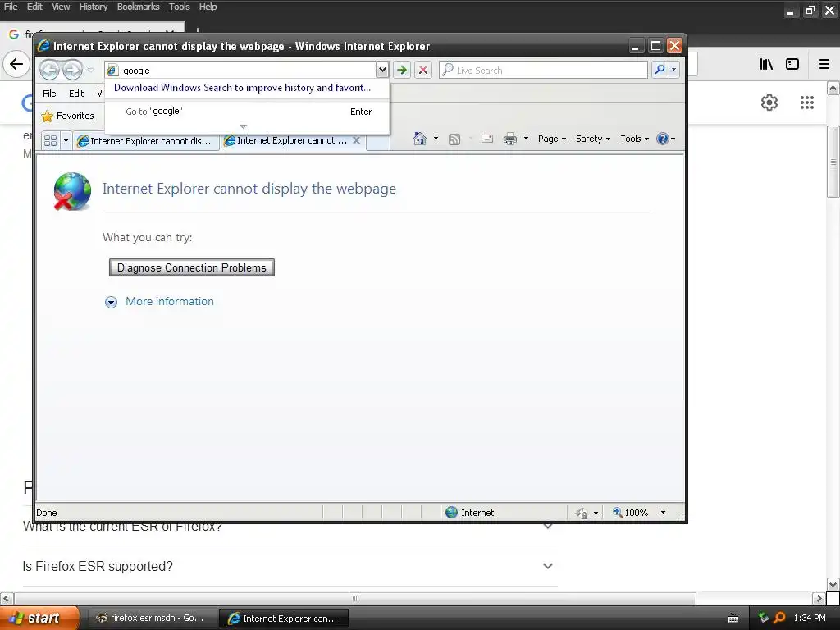Image resolution: width=840 pixels, height=630 pixels.
Task: Open search provider options dropdown arrow
Action: click(674, 70)
